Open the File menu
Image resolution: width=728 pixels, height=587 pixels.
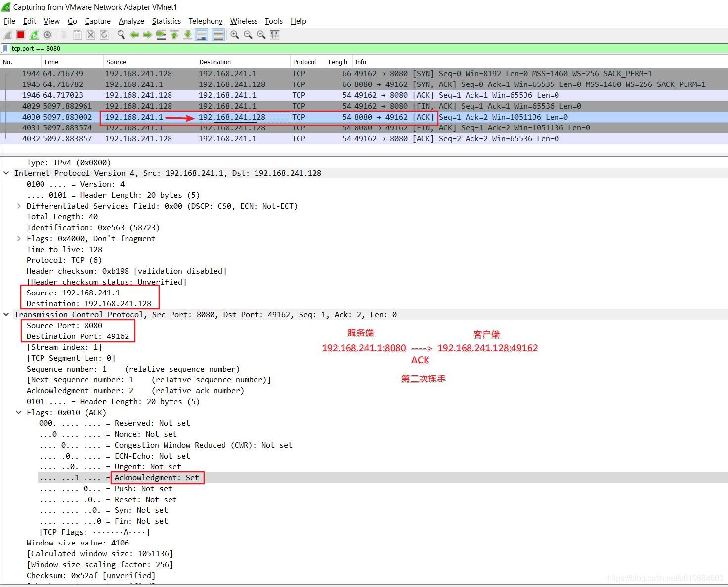9,21
